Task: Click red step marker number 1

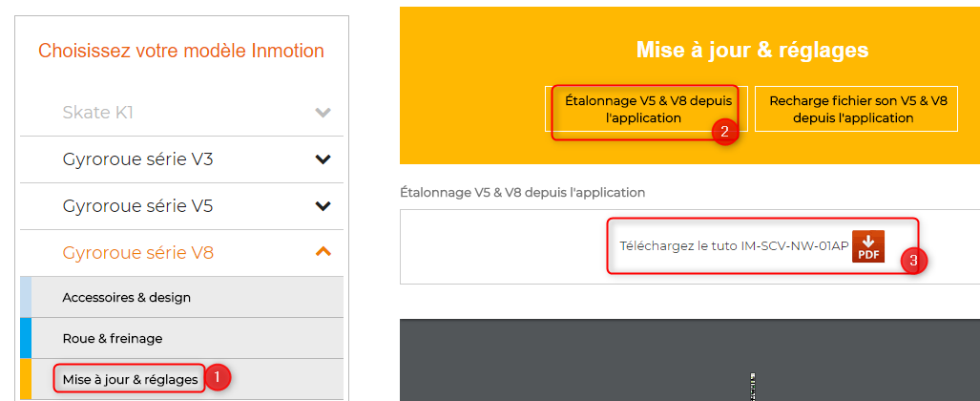Action: click(218, 377)
